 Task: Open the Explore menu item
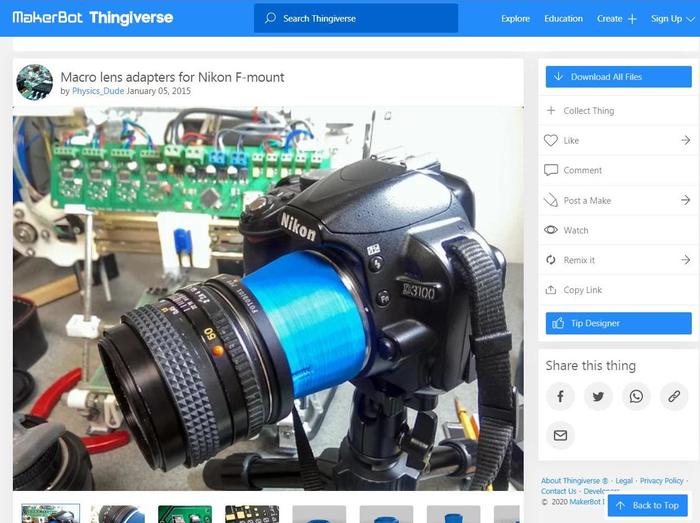[515, 18]
